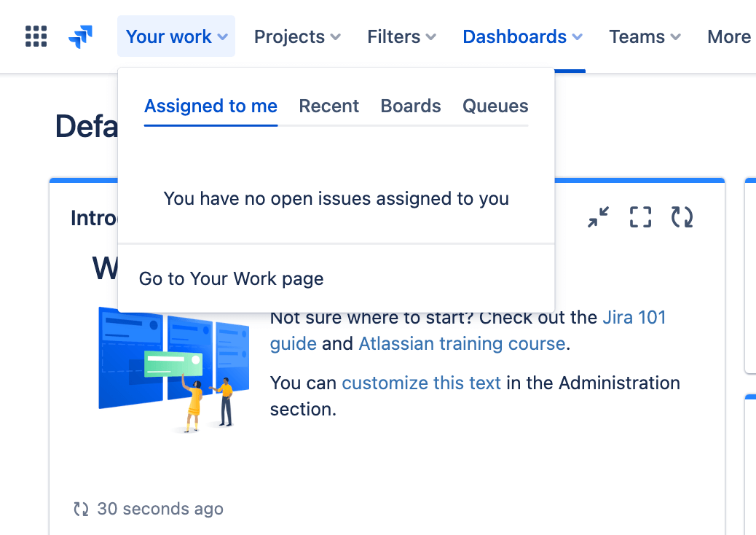Click the refresh icon near 30 seconds ago
Image resolution: width=756 pixels, height=535 pixels.
pyautogui.click(x=82, y=509)
